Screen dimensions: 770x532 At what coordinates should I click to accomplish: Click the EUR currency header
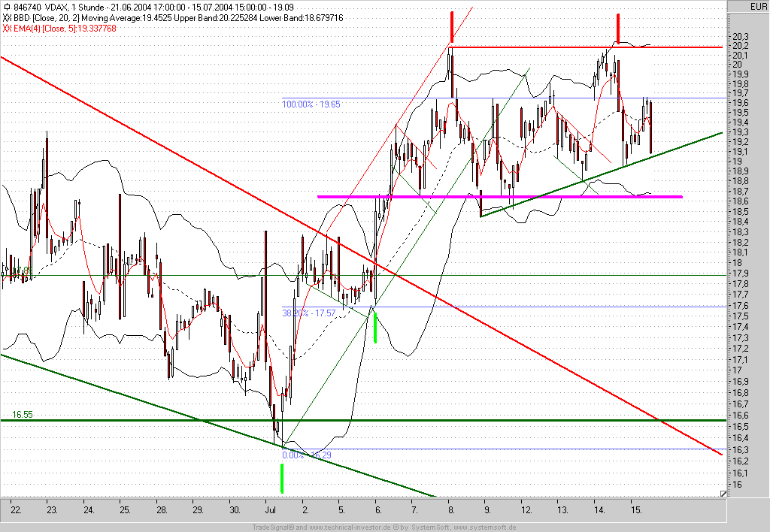point(757,6)
